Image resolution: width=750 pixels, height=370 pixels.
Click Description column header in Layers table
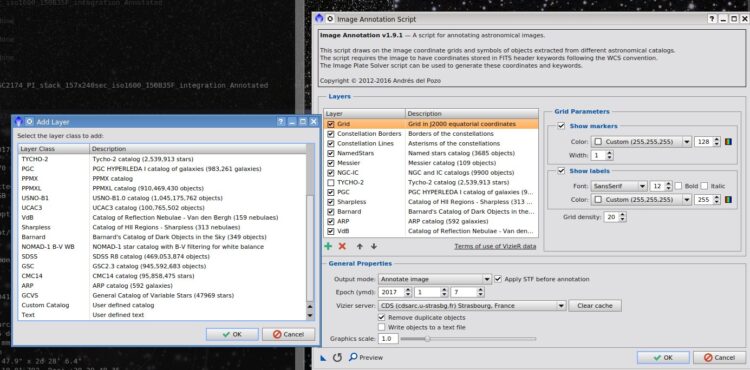coord(472,114)
